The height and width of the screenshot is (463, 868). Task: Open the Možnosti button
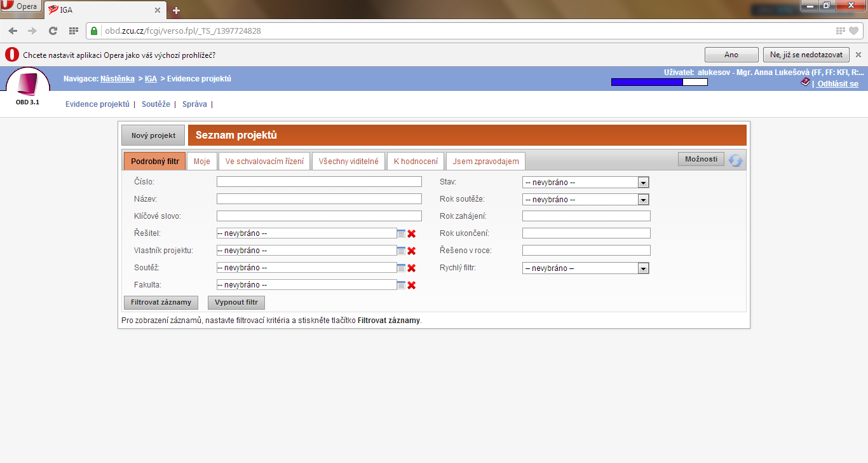701,159
